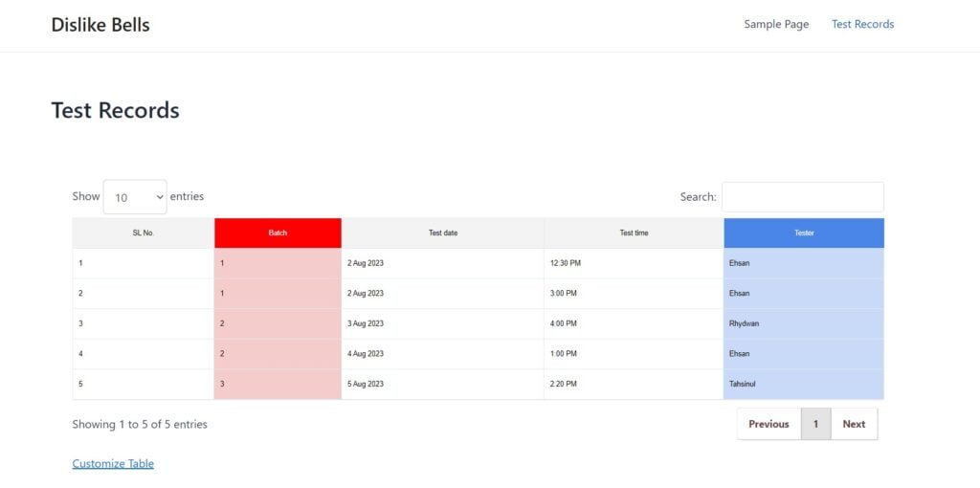Select the '12:30 PM' test time cell
Viewport: 980px width, 488px height.
(x=634, y=264)
